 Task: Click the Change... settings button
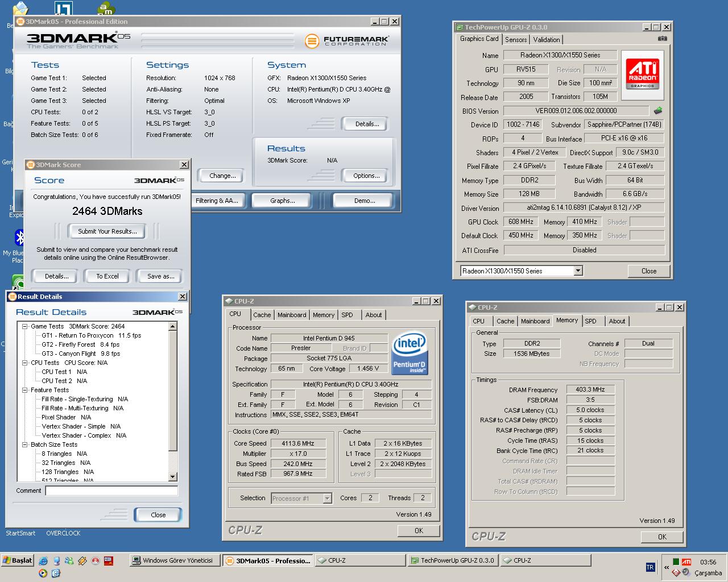222,176
